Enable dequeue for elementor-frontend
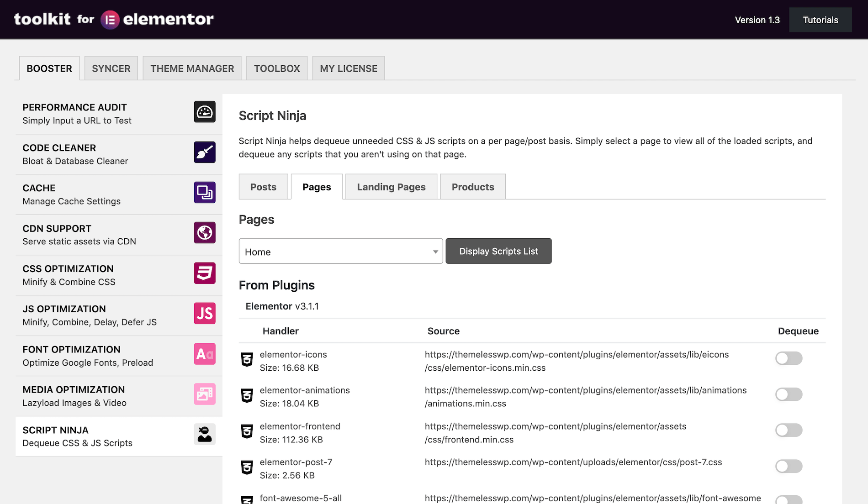868x504 pixels. point(789,430)
